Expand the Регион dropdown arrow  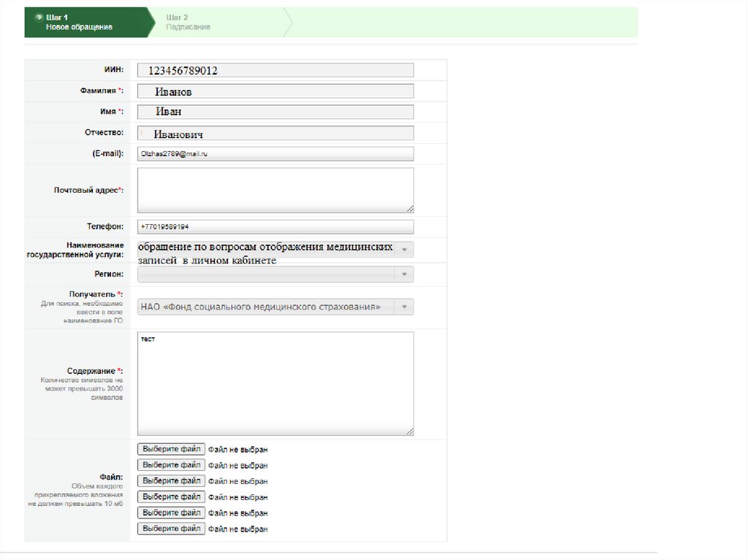pos(404,275)
